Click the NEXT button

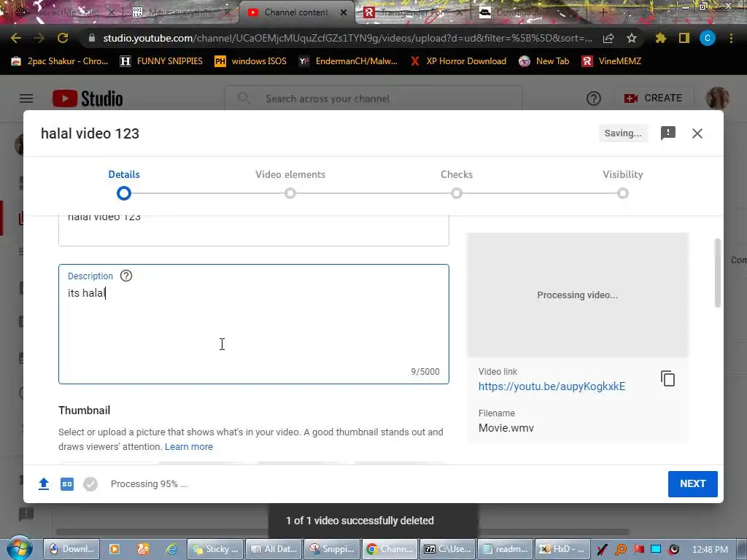pyautogui.click(x=693, y=484)
